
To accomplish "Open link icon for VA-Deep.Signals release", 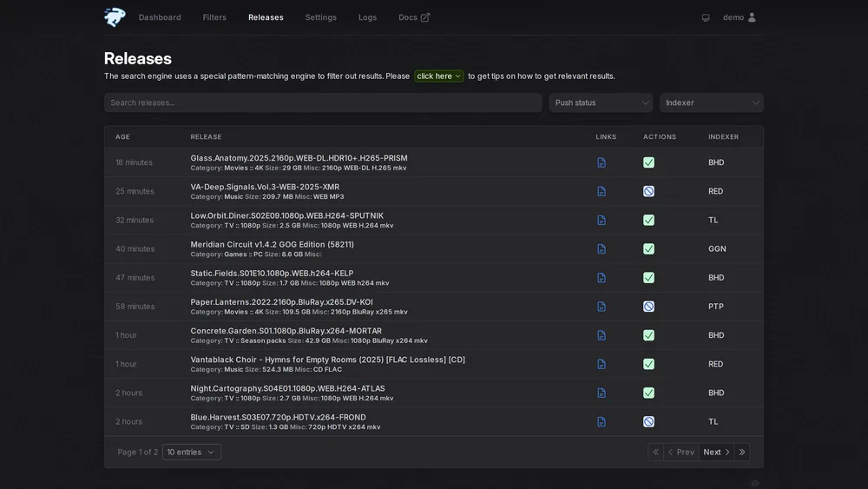I will coord(602,191).
